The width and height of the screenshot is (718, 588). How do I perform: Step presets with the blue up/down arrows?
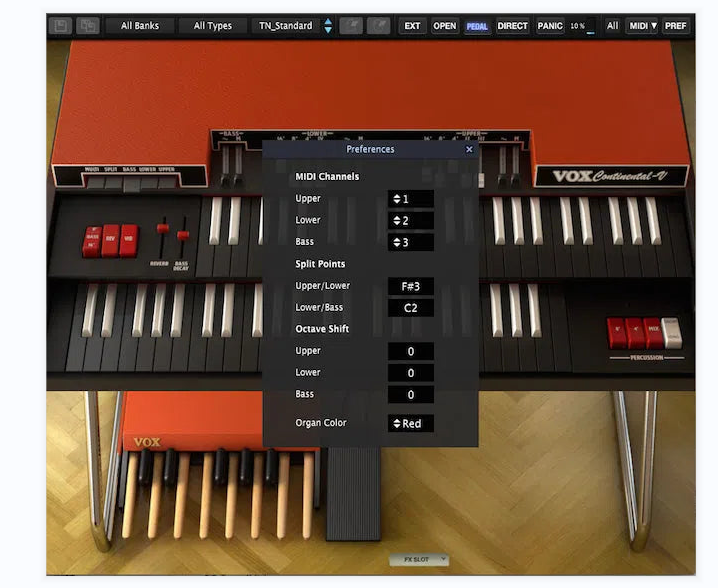[328, 26]
